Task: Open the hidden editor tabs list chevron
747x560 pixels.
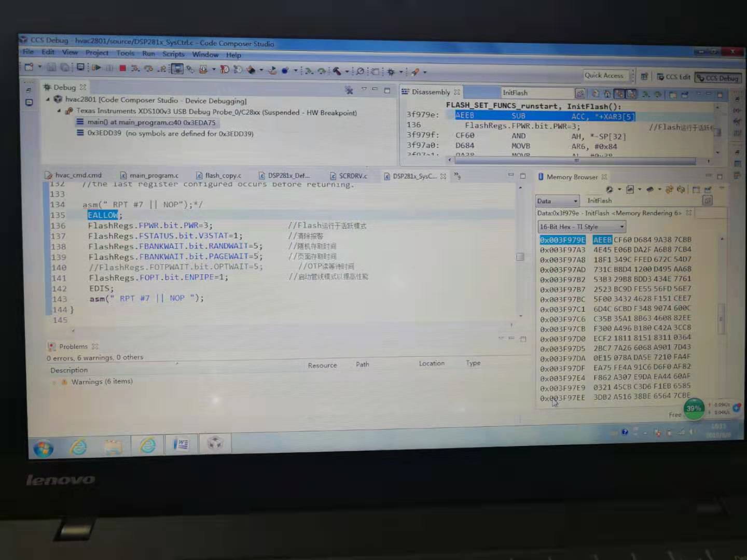Action: pyautogui.click(x=457, y=176)
